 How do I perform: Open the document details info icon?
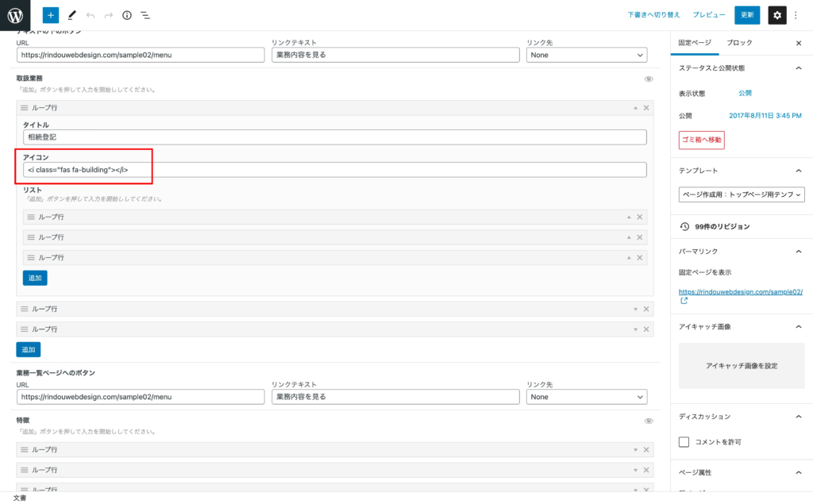(127, 15)
